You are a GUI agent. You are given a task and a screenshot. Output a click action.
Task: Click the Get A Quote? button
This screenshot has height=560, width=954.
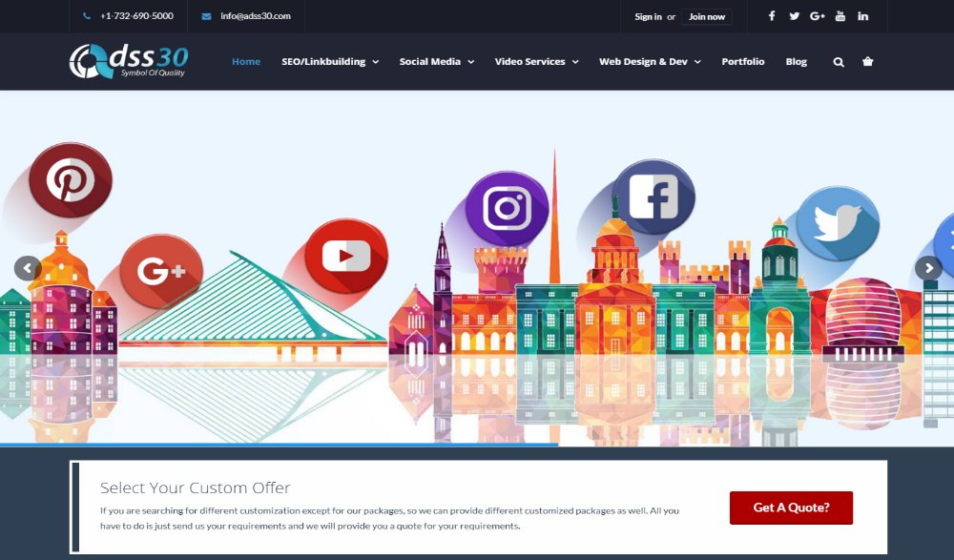791,508
